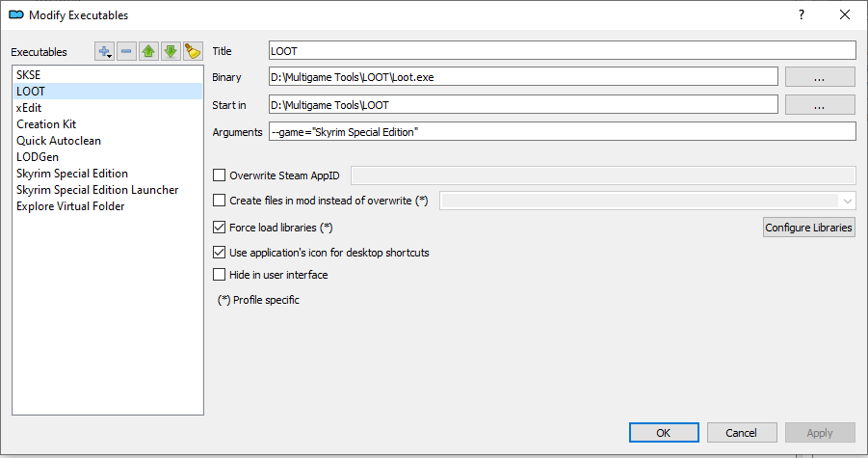The width and height of the screenshot is (868, 458).
Task: Move executable up with green arrow
Action: click(148, 51)
